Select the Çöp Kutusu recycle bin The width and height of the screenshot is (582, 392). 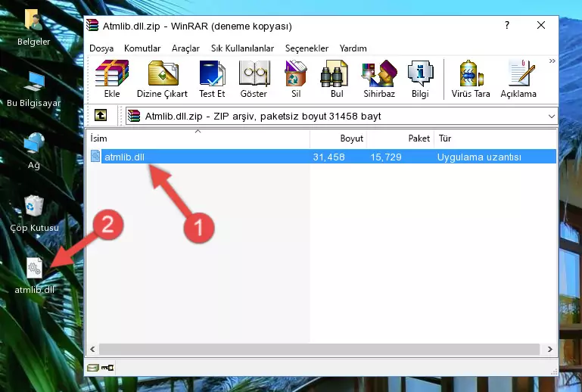coord(34,214)
